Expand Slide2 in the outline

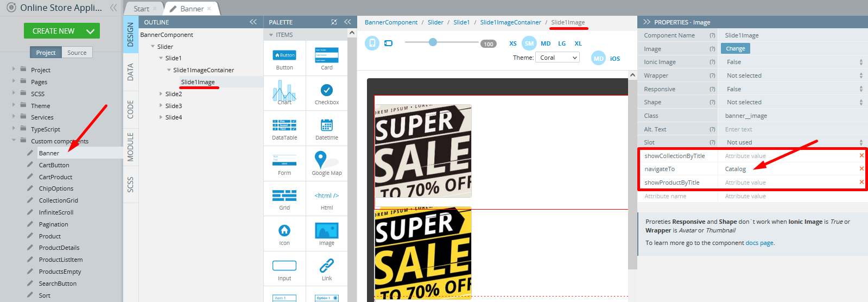[161, 94]
